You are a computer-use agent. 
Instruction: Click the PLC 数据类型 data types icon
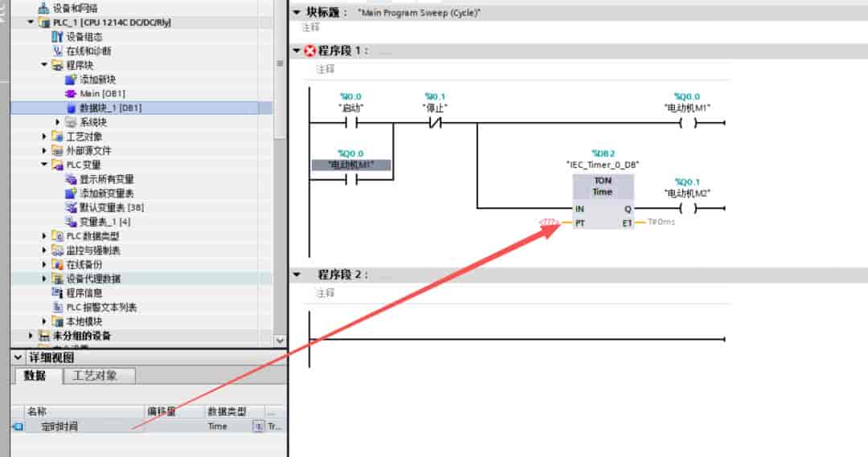(57, 236)
